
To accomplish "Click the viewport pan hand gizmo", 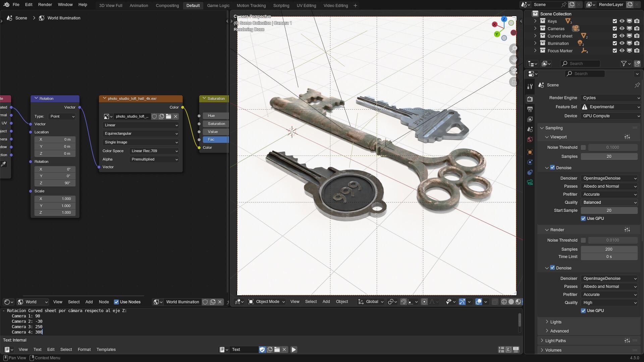I will (x=514, y=60).
